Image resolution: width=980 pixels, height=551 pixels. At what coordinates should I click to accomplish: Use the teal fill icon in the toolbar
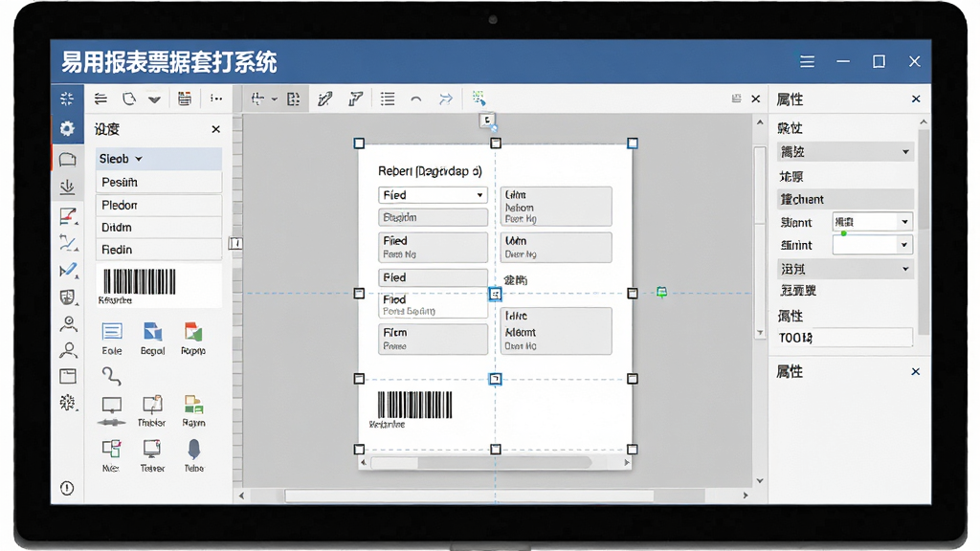[x=479, y=99]
